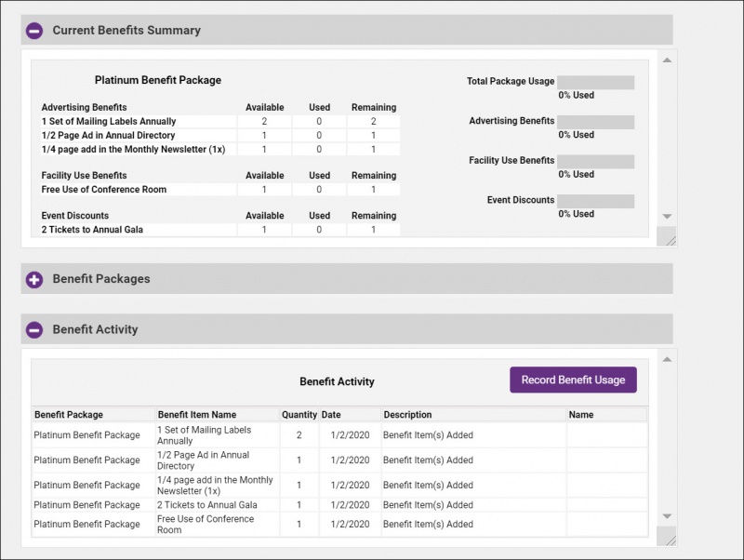
Task: Click the down scroll arrow in the Benefit Activity panel
Action: (666, 516)
